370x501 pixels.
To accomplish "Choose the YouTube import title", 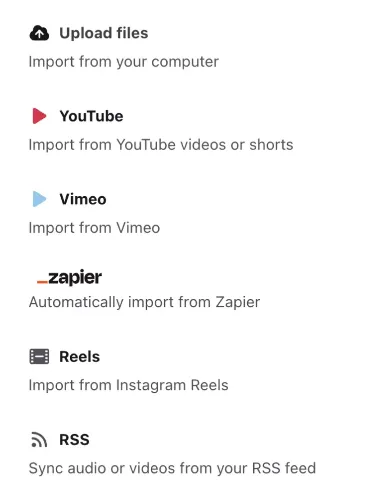I will (91, 116).
